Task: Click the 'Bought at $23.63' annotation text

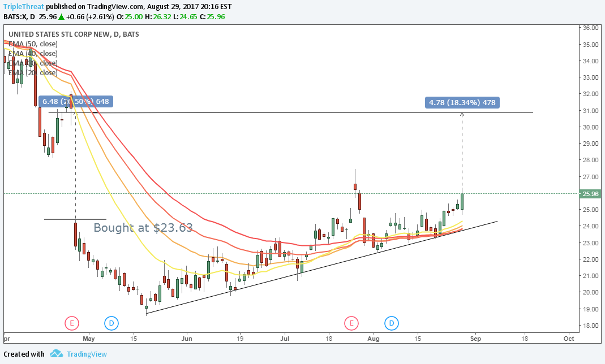Action: tap(143, 228)
